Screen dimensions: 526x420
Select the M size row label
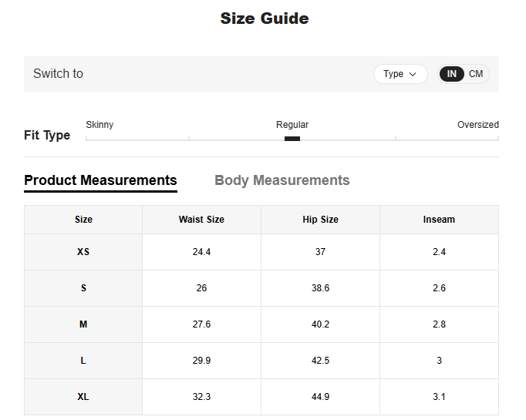point(83,324)
